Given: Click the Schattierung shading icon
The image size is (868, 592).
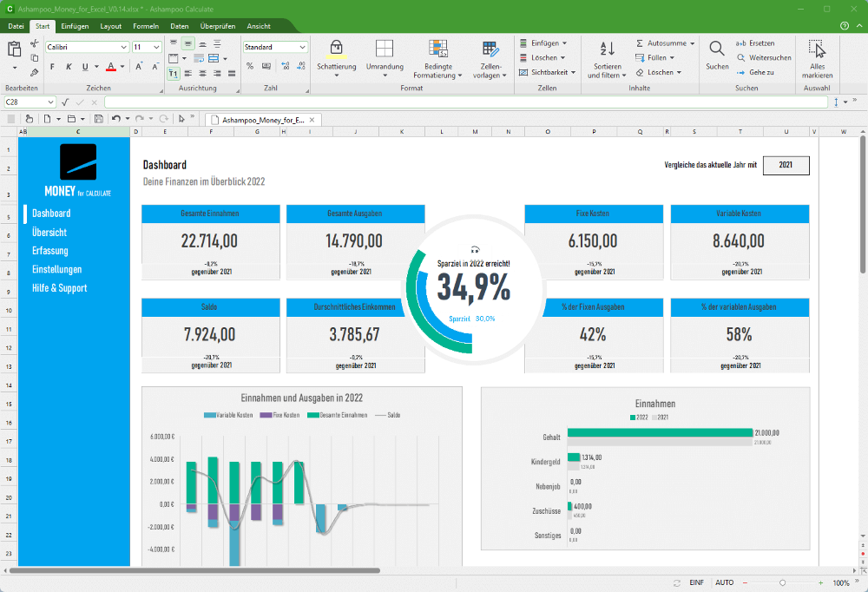Looking at the screenshot, I should click(x=336, y=49).
